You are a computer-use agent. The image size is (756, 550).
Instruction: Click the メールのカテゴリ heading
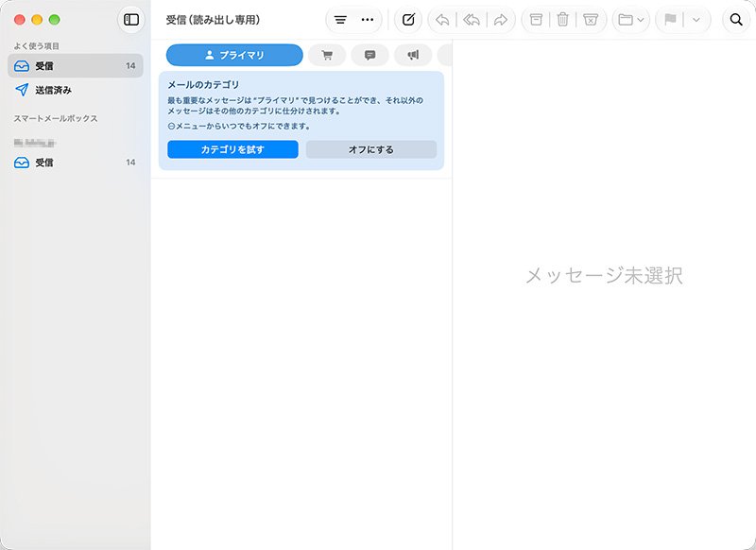pos(203,85)
